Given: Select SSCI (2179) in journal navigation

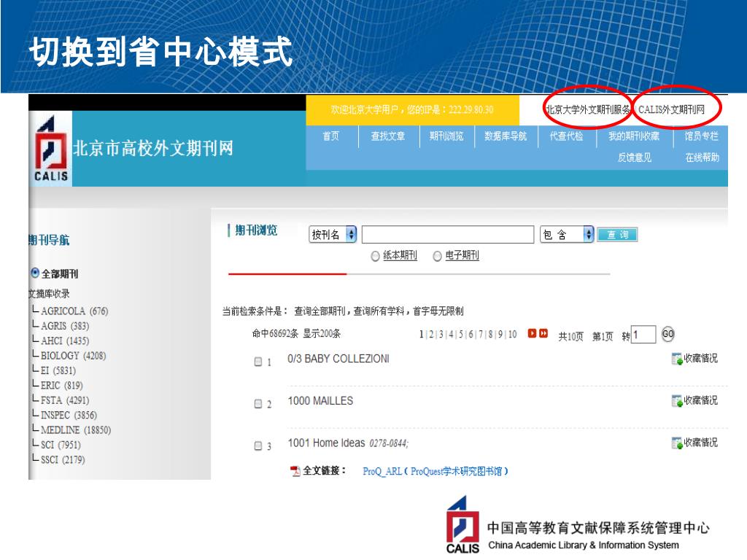Looking at the screenshot, I should click(63, 459).
